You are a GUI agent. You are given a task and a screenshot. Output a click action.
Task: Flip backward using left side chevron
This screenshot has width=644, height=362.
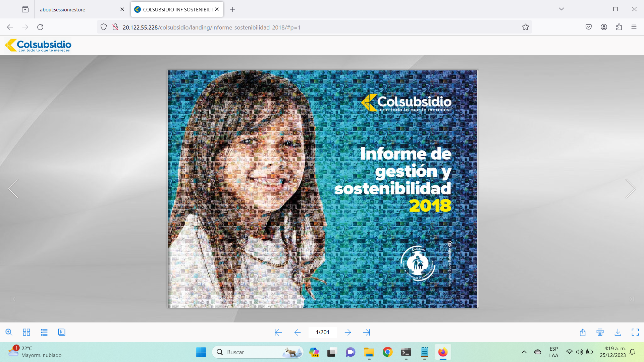(13, 189)
